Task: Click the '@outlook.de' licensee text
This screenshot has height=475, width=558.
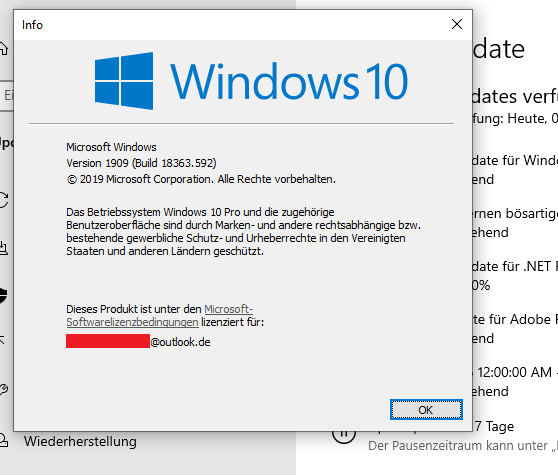Action: coord(180,342)
